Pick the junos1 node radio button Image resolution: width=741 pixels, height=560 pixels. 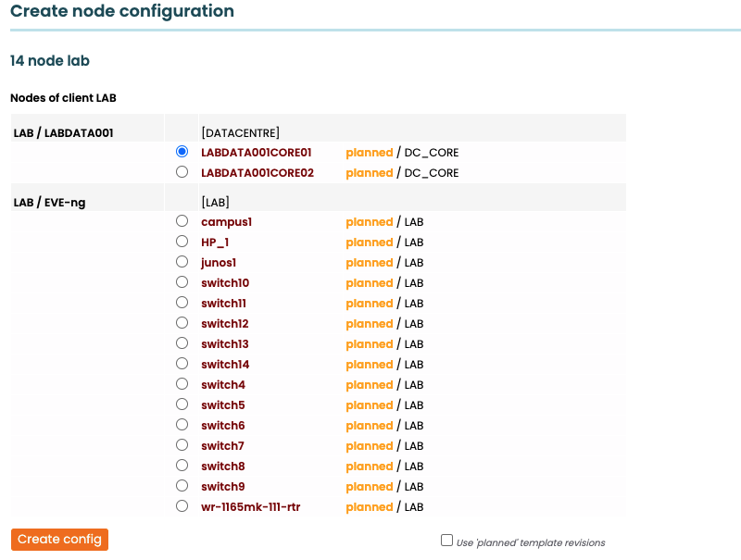tap(182, 263)
